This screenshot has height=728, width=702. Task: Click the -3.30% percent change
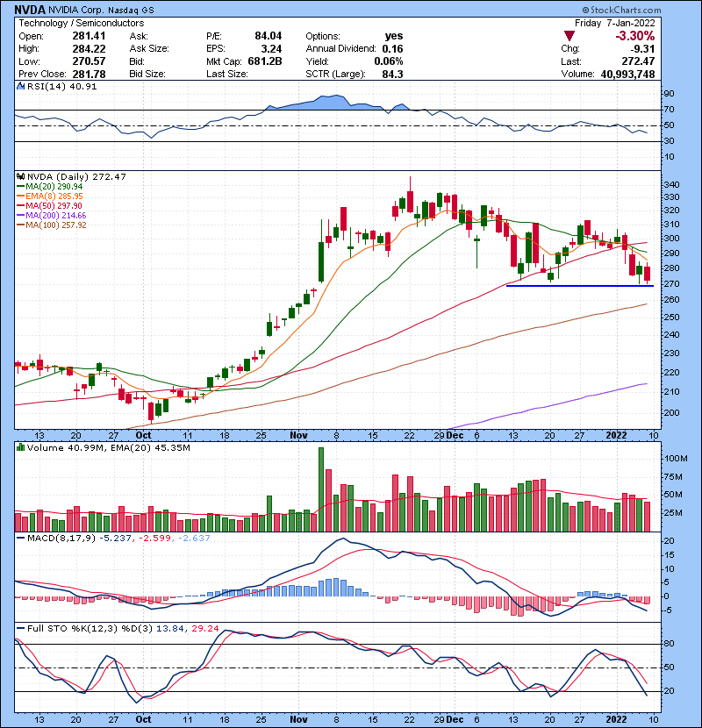point(635,36)
